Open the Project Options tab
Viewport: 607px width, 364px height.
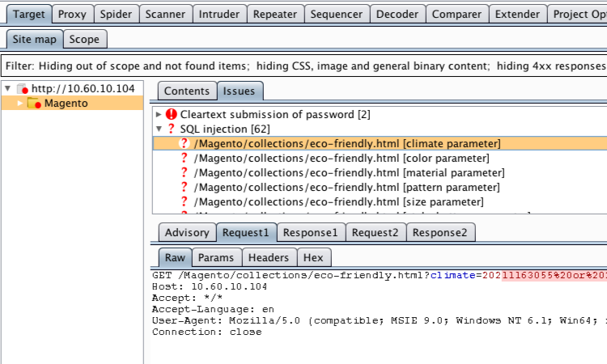point(579,15)
